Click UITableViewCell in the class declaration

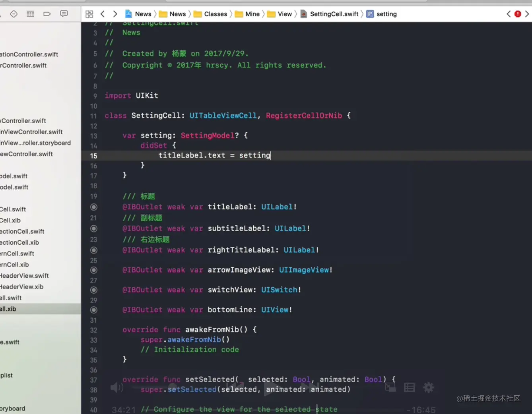pyautogui.click(x=223, y=116)
